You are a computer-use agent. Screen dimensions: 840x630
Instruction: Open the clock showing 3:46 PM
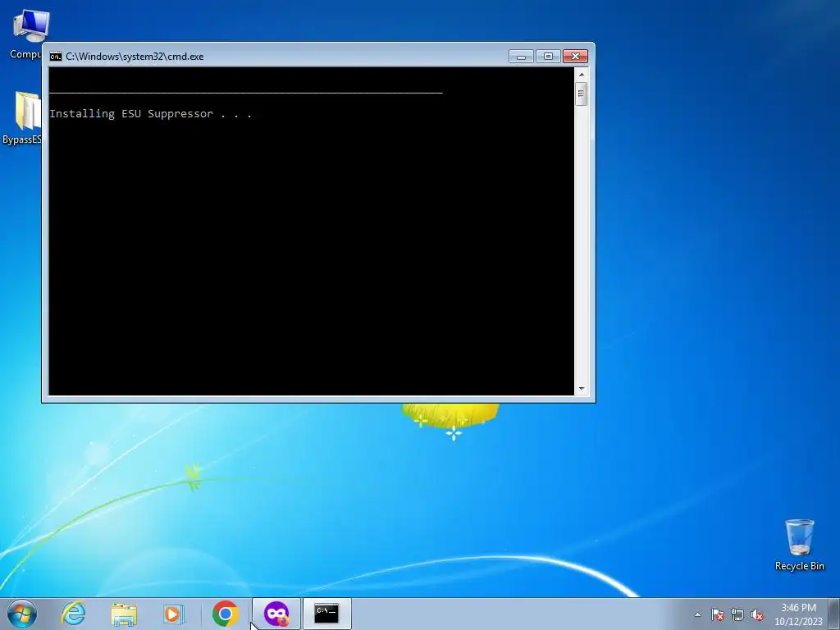tap(798, 608)
